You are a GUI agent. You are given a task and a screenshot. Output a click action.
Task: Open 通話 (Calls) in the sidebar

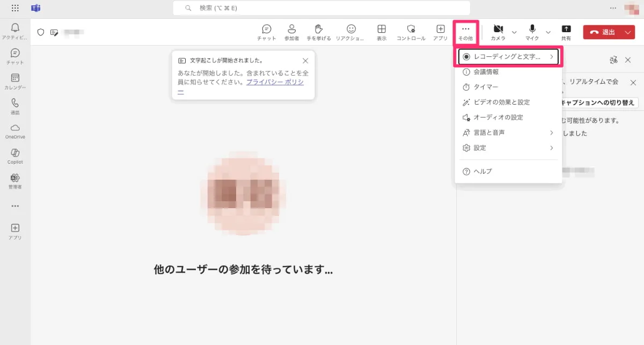coord(15,102)
